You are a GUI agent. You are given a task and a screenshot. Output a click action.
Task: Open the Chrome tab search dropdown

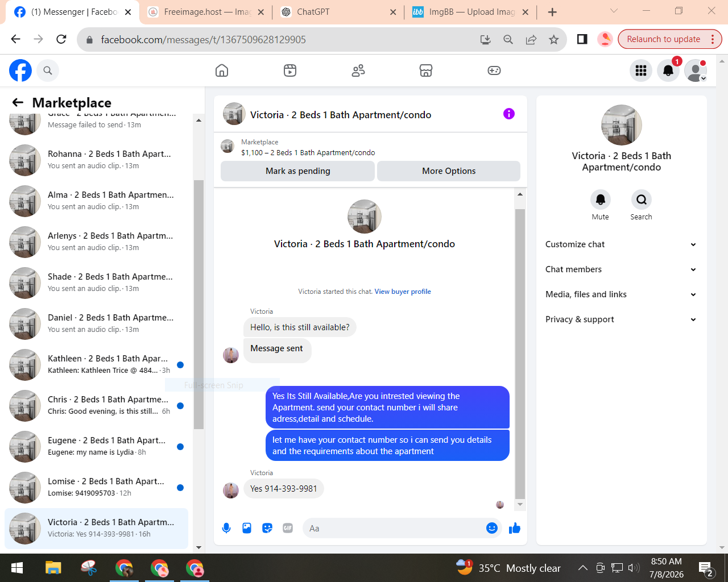[x=614, y=11]
